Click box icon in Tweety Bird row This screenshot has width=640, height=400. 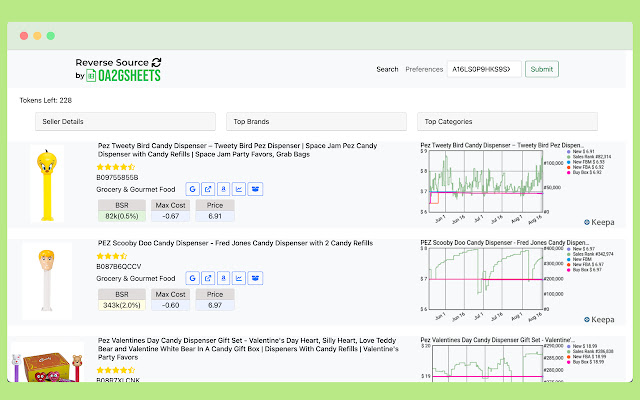pos(256,189)
